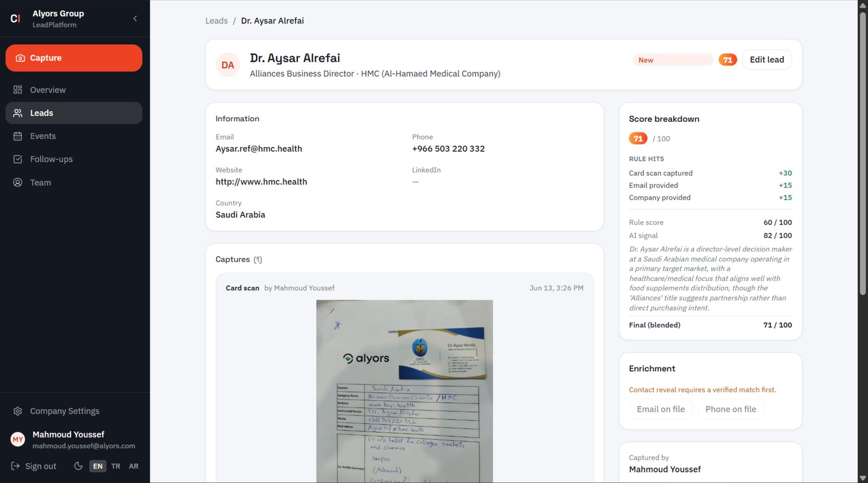
Task: Click the Rule score 60 / 100 value
Action: pos(777,222)
